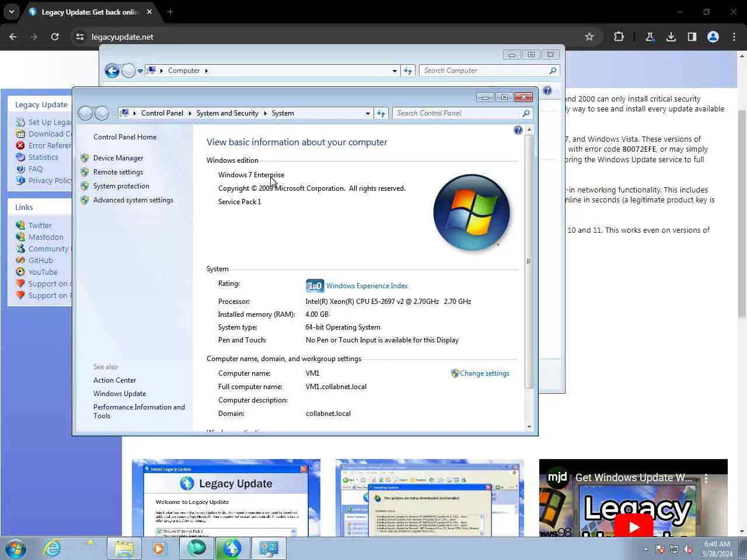Go to Control Panel Home
The image size is (747, 560).
pyautogui.click(x=125, y=137)
